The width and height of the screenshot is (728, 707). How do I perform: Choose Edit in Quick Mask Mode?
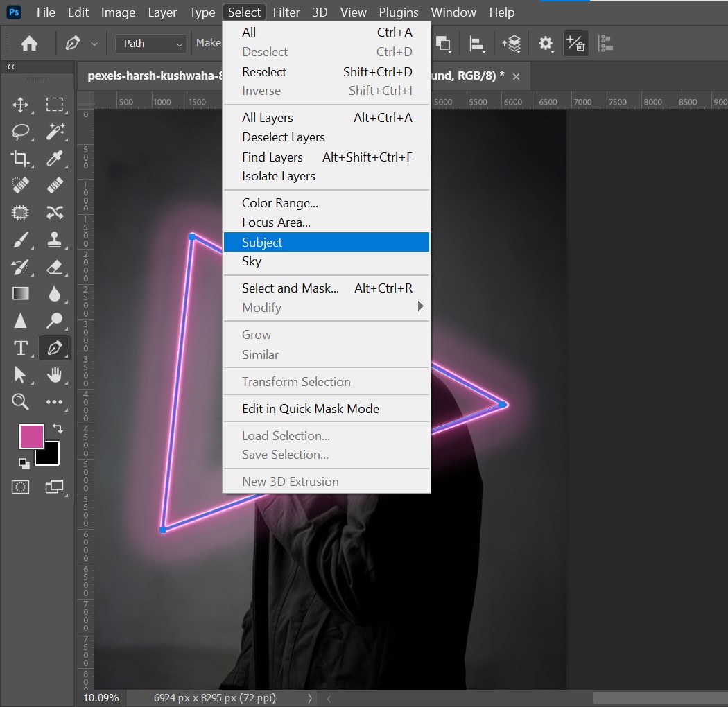coord(327,408)
